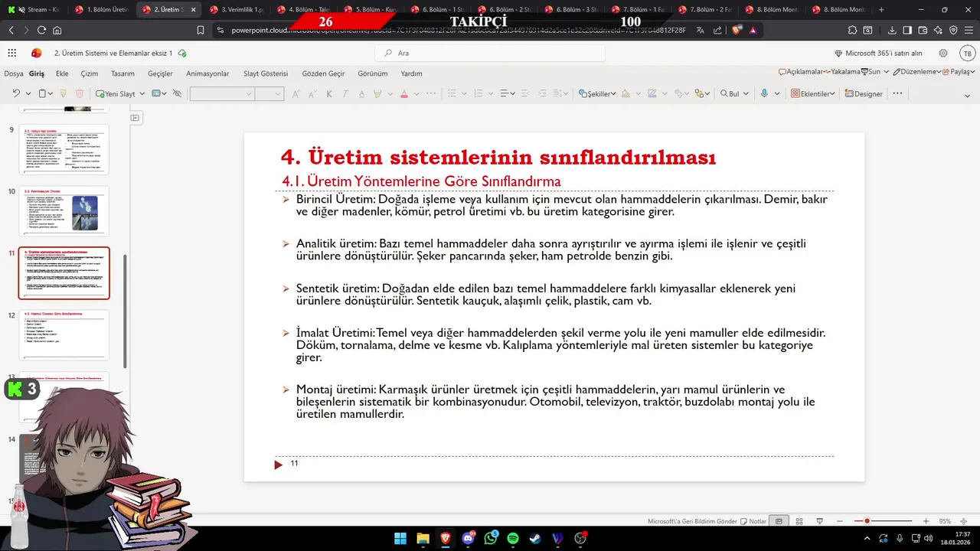Click the fit slide to window icon
This screenshot has height=551, width=980.
pyautogui.click(x=965, y=521)
